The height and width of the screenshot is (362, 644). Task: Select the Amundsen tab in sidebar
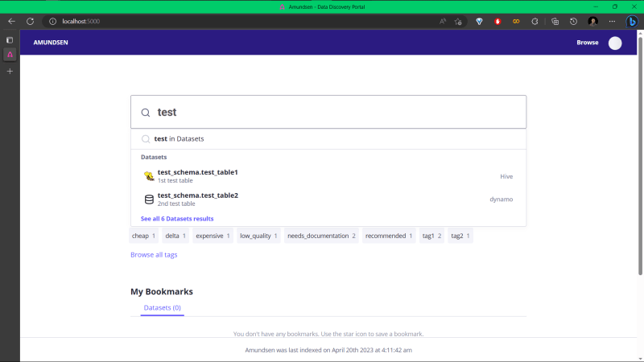(10, 55)
